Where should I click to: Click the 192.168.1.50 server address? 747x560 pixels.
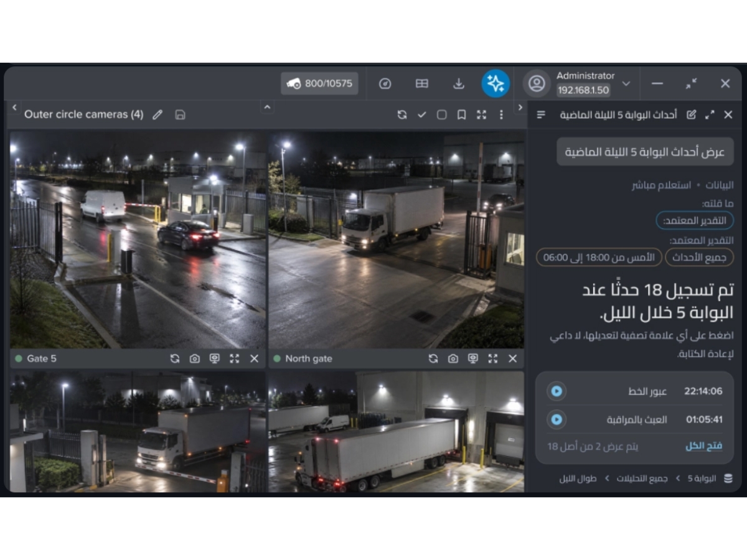583,90
